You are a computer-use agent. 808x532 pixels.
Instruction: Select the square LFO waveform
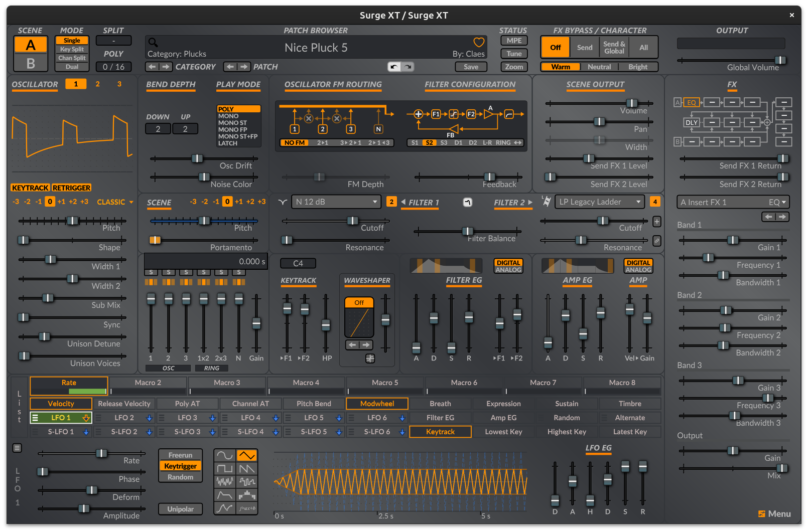click(225, 469)
